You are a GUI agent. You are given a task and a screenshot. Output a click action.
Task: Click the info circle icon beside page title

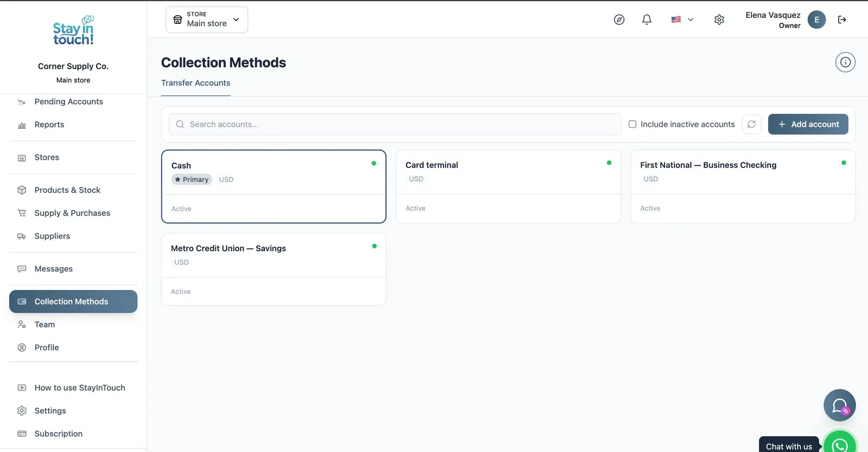tap(845, 62)
